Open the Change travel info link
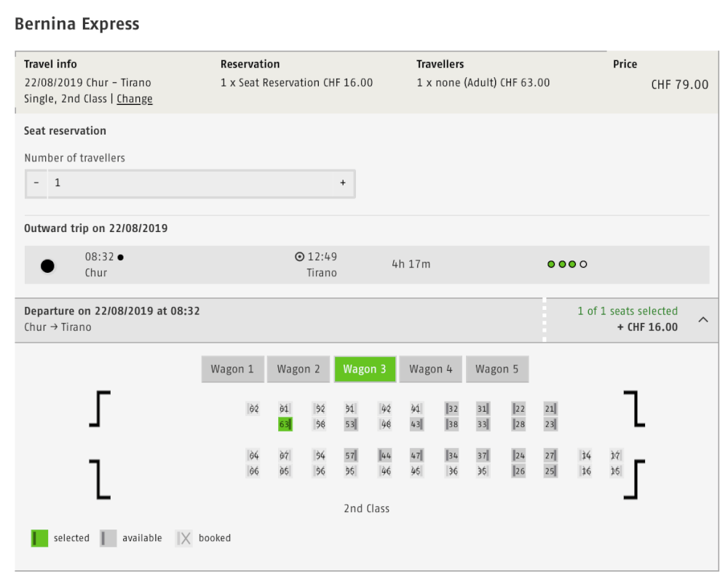 135,99
